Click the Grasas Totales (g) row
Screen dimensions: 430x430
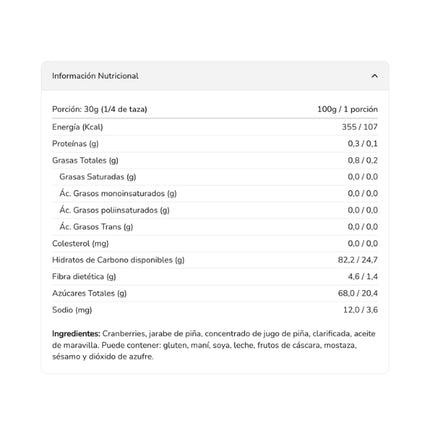coord(215,160)
